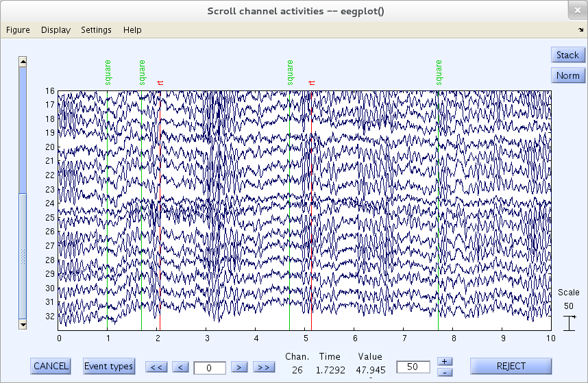The width and height of the screenshot is (588, 383).
Task: Step backward with the < button
Action: 180,367
